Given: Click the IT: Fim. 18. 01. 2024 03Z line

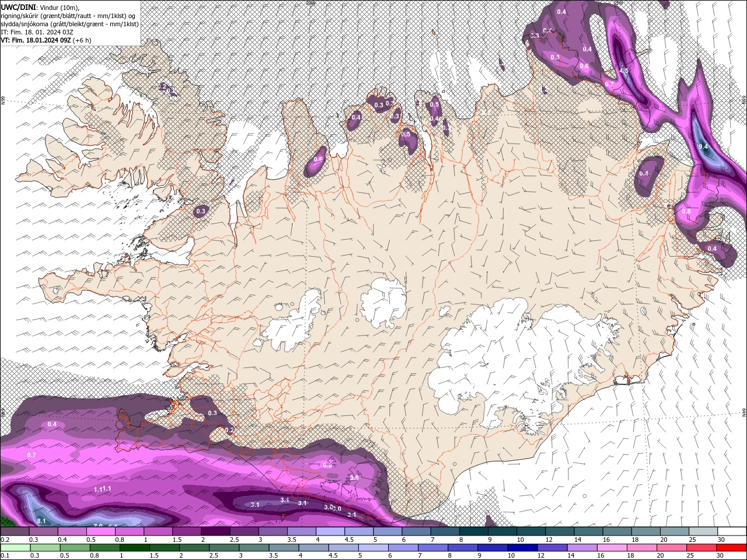Looking at the screenshot, I should click(36, 32).
